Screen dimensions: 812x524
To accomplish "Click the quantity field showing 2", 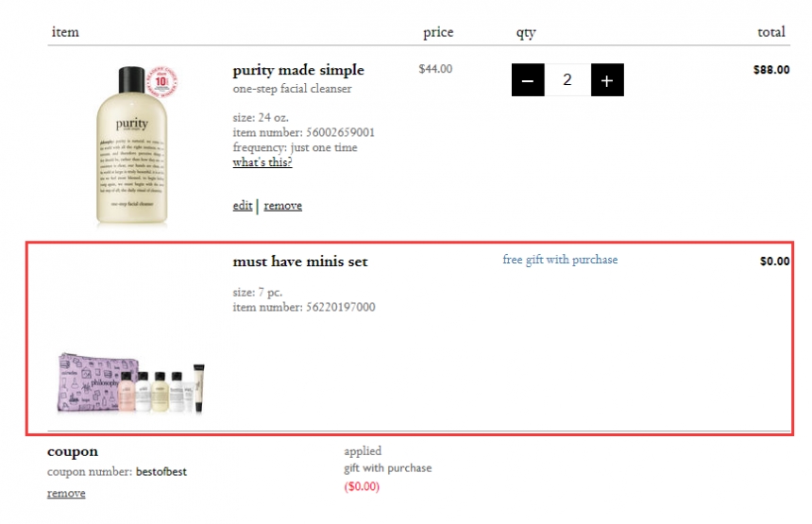I will (567, 80).
